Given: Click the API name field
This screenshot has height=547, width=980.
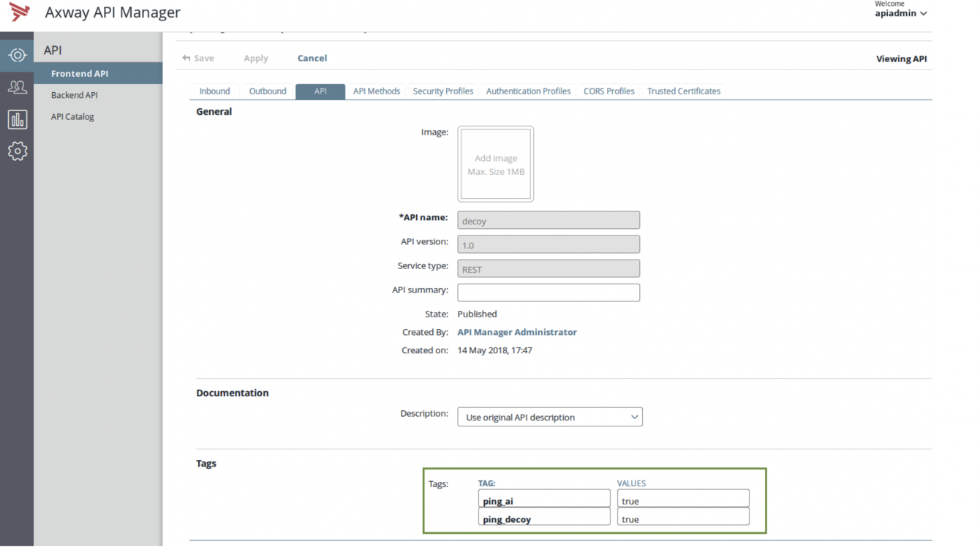Looking at the screenshot, I should click(x=549, y=220).
